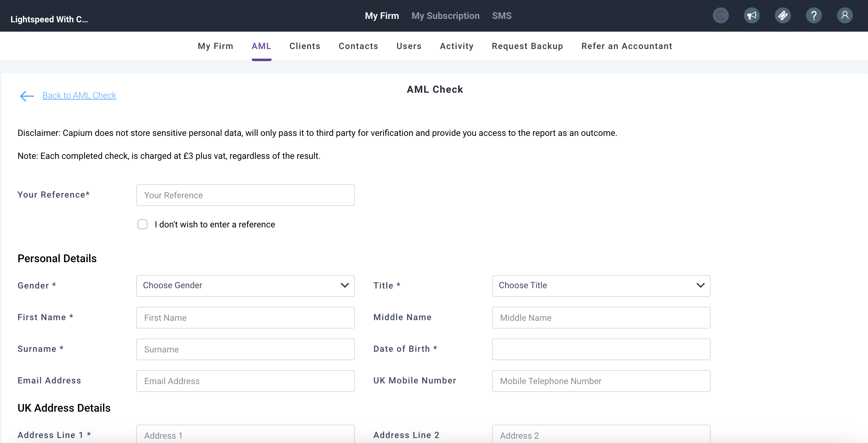
Task: Open the announcements megaphone icon
Action: coord(751,16)
